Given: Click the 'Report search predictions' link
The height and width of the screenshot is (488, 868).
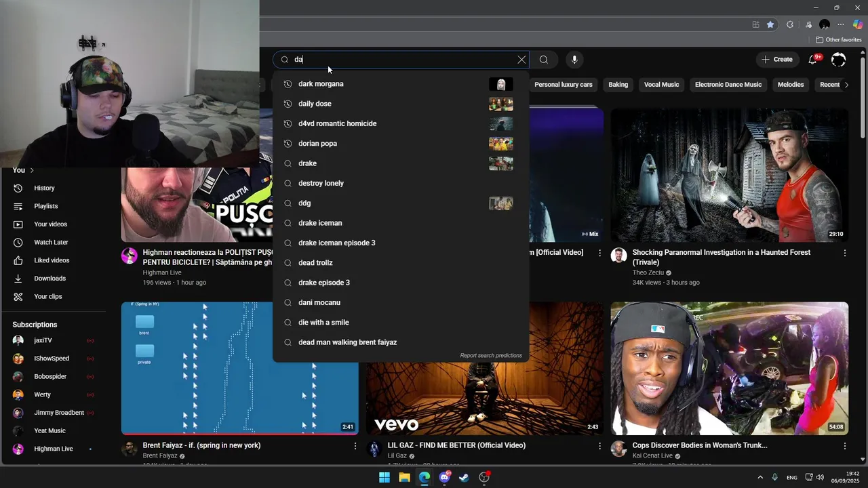Looking at the screenshot, I should pyautogui.click(x=491, y=355).
